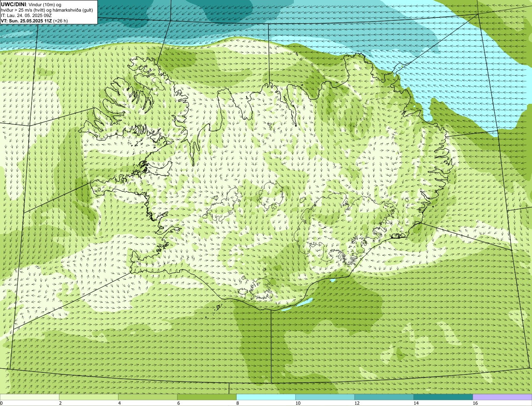This screenshot has height=406, width=532.
Task: Click the darker green 6–8 m/s legend swatch
Action: tap(207, 397)
